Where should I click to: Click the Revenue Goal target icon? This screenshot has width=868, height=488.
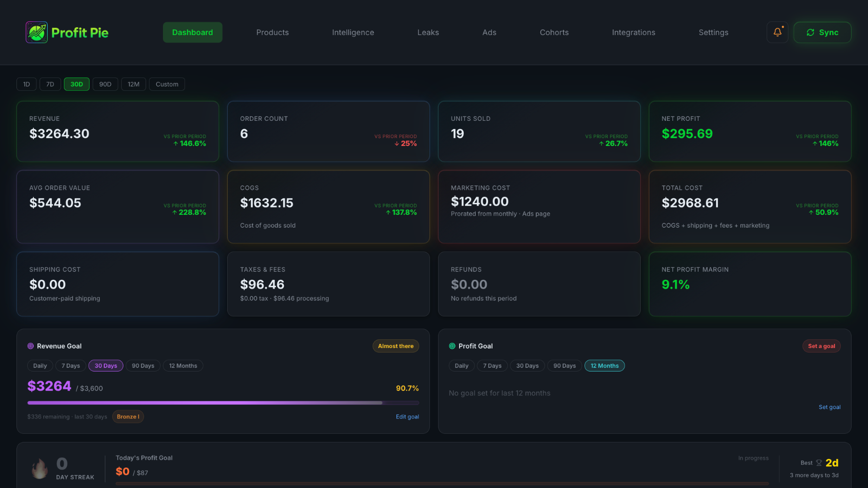[31, 346]
